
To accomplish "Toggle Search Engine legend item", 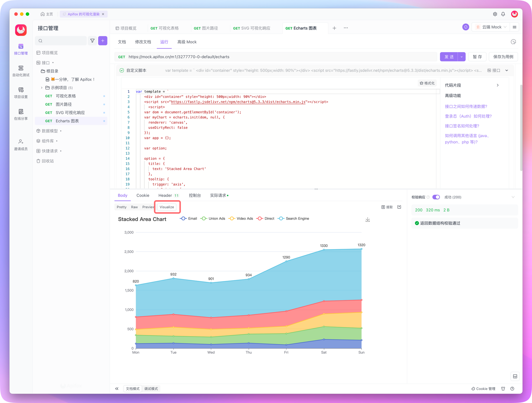I will (x=293, y=219).
